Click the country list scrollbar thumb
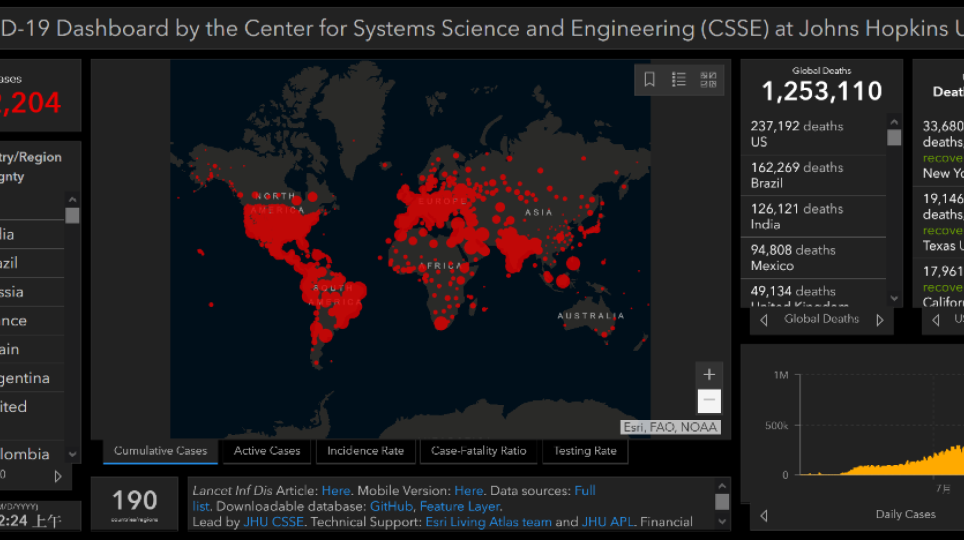The width and height of the screenshot is (964, 540). [72, 215]
